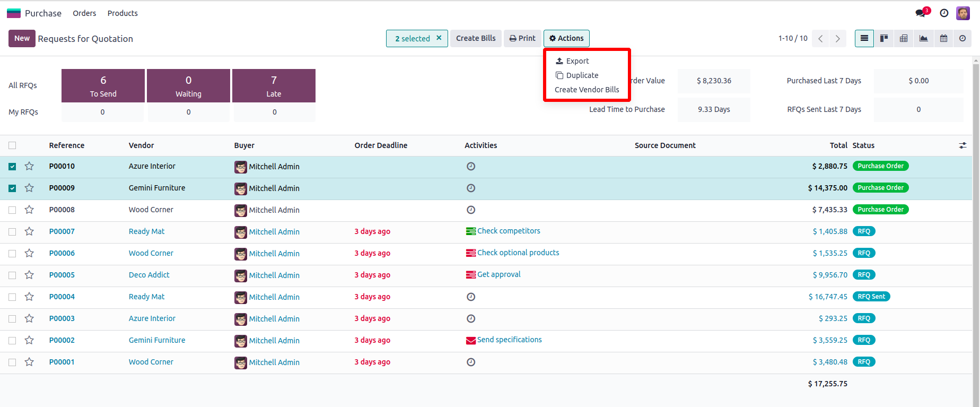
Task: Select all rows with header checkbox
Action: tap(12, 145)
